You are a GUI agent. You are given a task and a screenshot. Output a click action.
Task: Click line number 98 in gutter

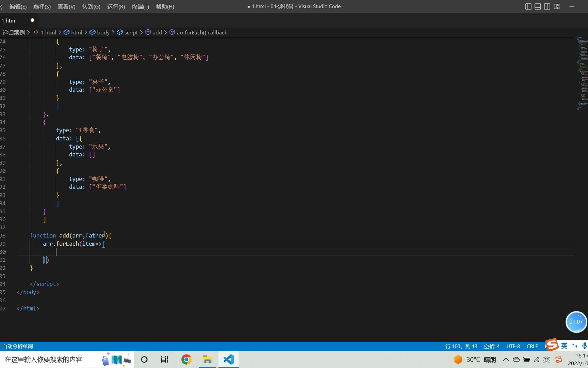coord(3,235)
